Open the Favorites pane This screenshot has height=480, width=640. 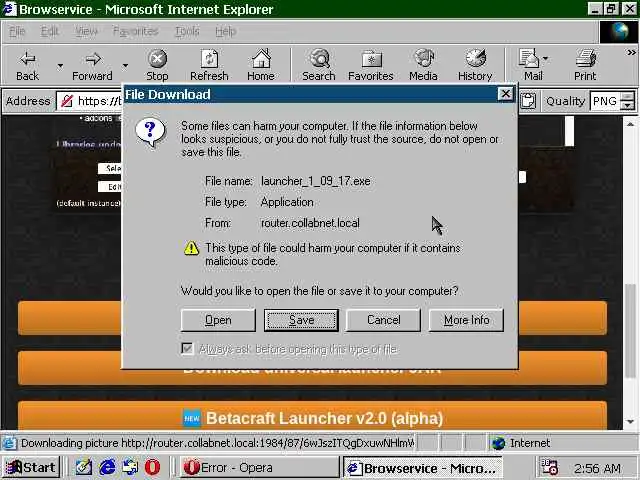click(371, 65)
